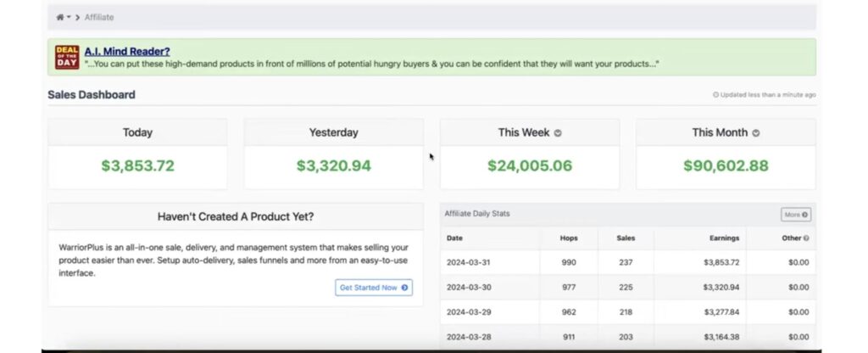Click the Hops column header
Viewport: 868px width, 353px height.
pos(569,238)
